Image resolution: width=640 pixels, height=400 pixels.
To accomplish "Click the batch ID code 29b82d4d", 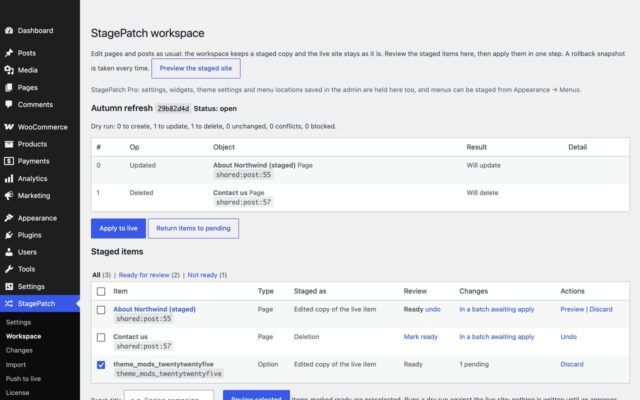I will (173, 109).
